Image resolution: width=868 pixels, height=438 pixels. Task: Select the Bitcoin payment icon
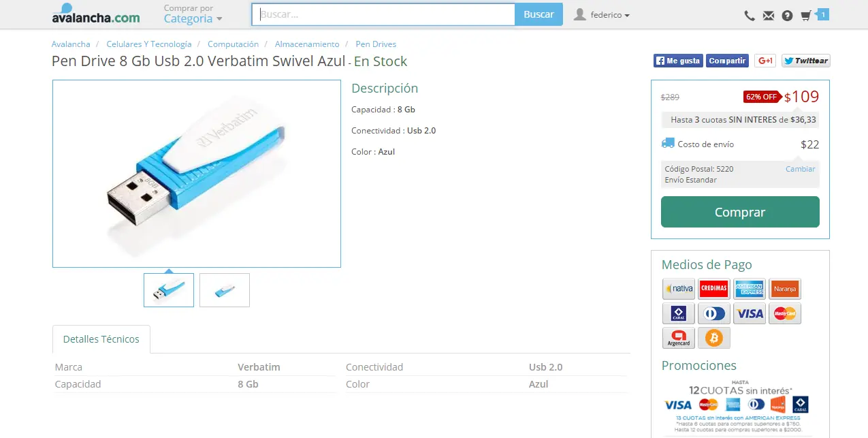pyautogui.click(x=714, y=338)
